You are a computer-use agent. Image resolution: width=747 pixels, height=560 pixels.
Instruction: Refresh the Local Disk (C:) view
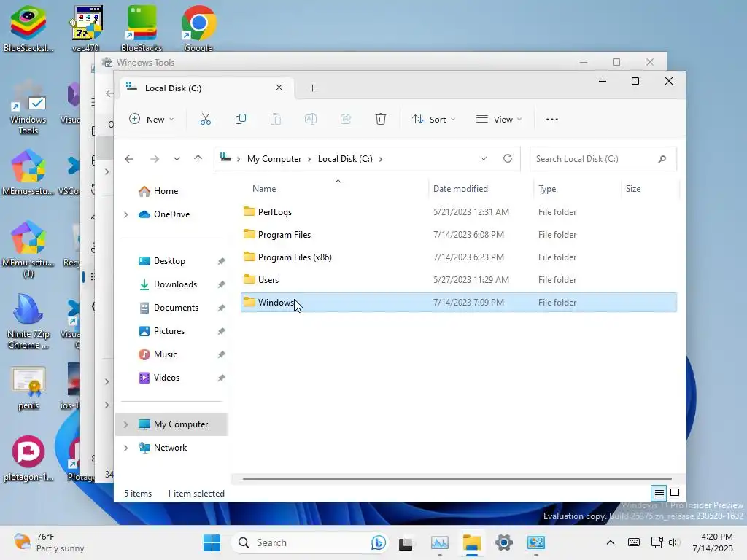coord(508,158)
